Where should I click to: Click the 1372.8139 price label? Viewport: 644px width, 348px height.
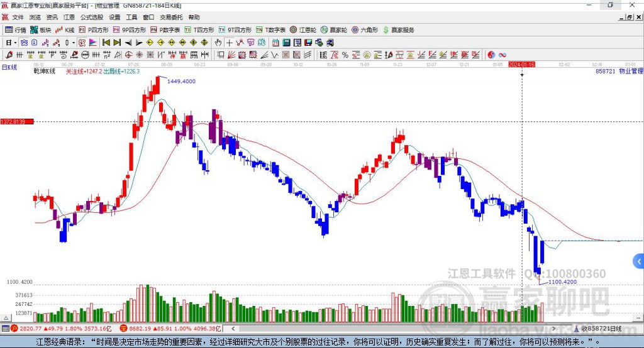point(16,121)
